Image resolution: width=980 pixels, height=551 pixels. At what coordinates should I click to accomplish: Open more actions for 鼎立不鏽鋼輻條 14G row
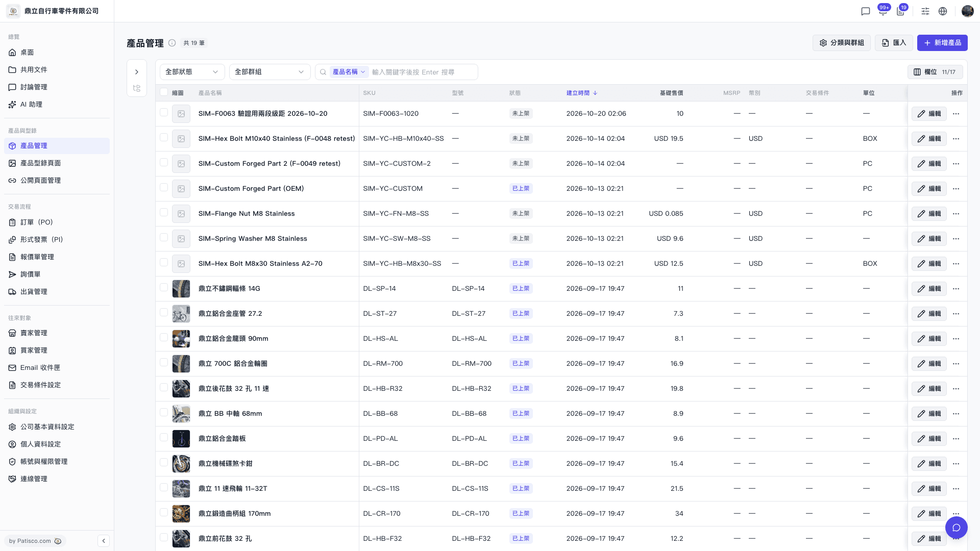click(x=956, y=289)
